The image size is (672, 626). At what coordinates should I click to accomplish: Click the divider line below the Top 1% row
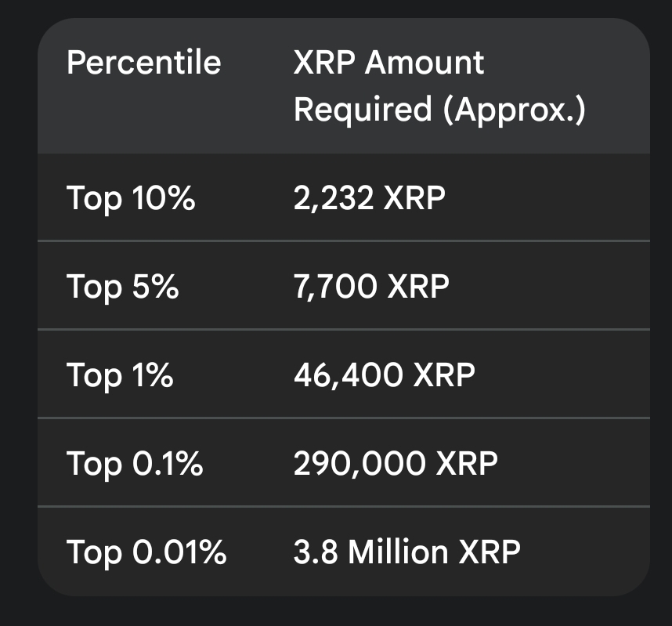pos(343,418)
